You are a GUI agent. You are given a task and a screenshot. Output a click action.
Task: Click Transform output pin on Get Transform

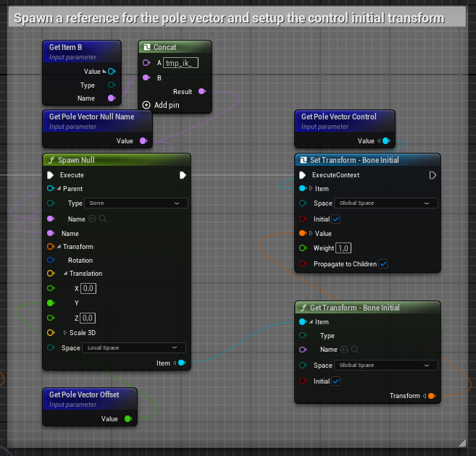tap(432, 396)
